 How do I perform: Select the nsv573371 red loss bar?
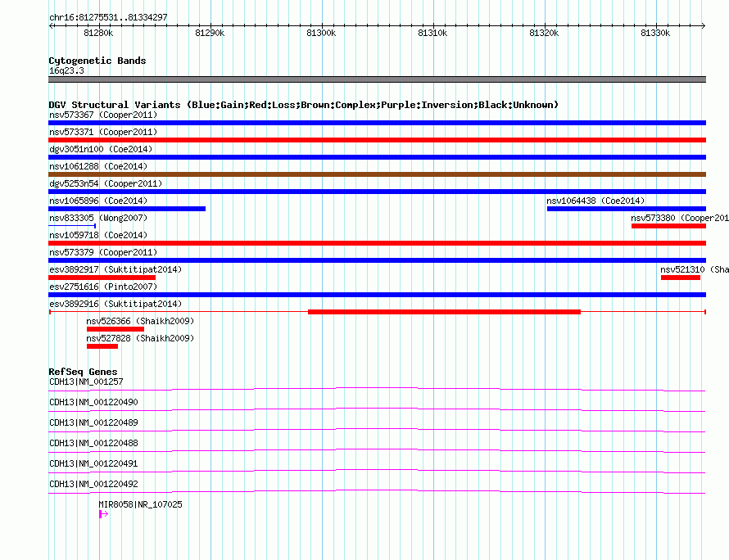(x=377, y=140)
